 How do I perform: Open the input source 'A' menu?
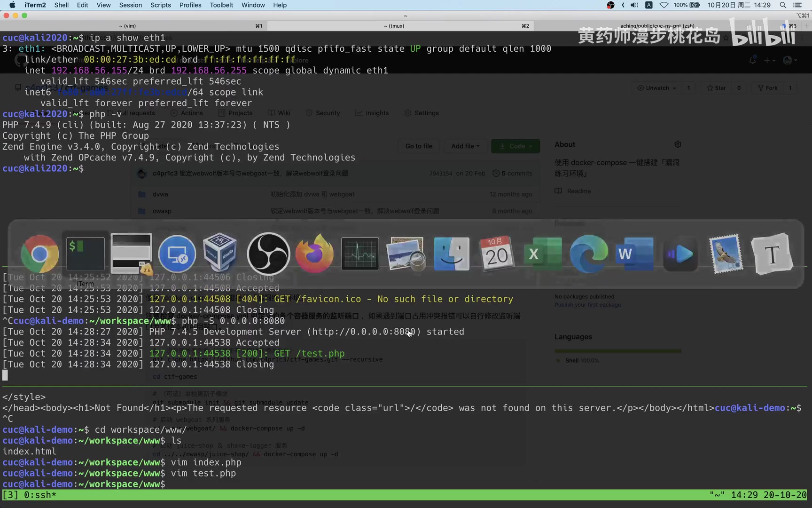pos(649,5)
